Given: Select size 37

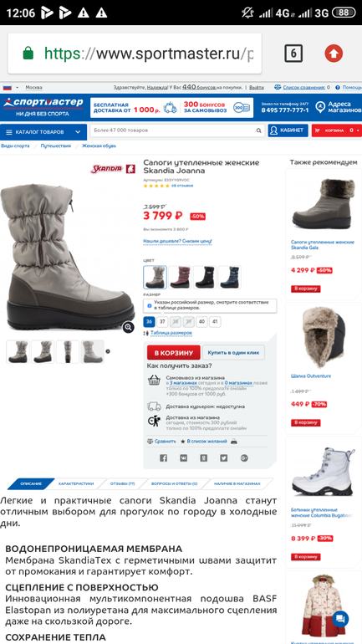Looking at the screenshot, I should click(x=162, y=322).
